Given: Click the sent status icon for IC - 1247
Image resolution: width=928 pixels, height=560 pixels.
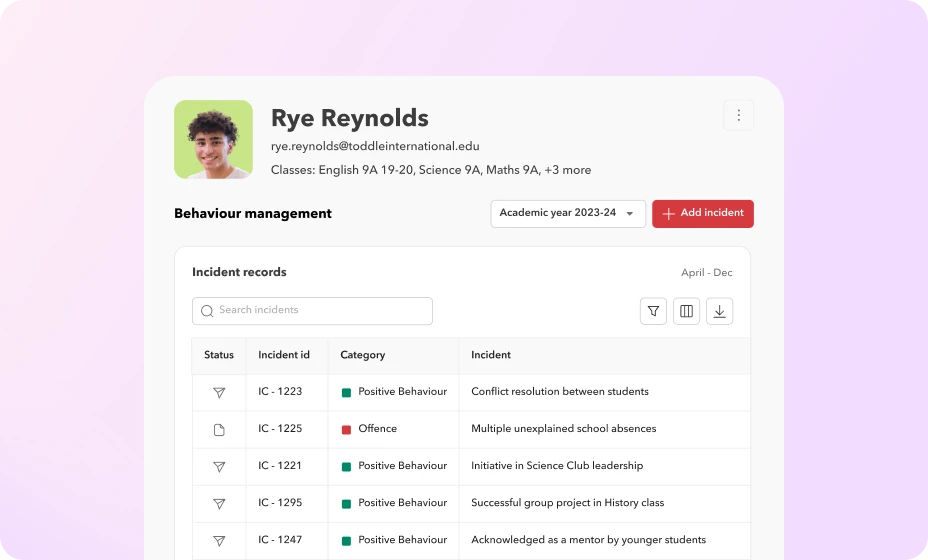Looking at the screenshot, I should 219,540.
